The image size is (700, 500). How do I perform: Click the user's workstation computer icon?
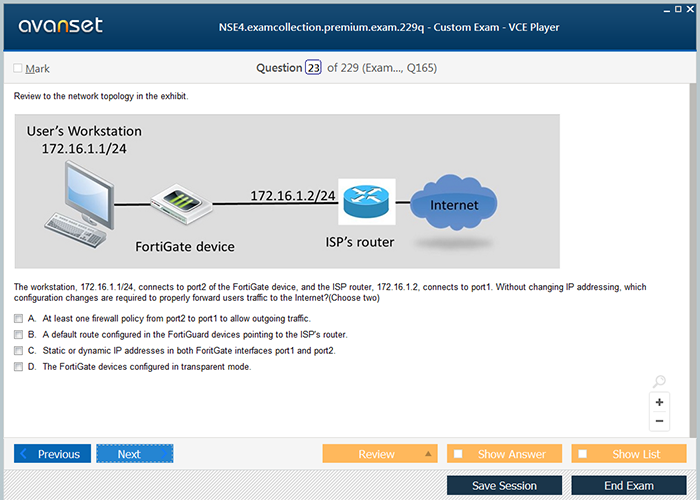(82, 198)
